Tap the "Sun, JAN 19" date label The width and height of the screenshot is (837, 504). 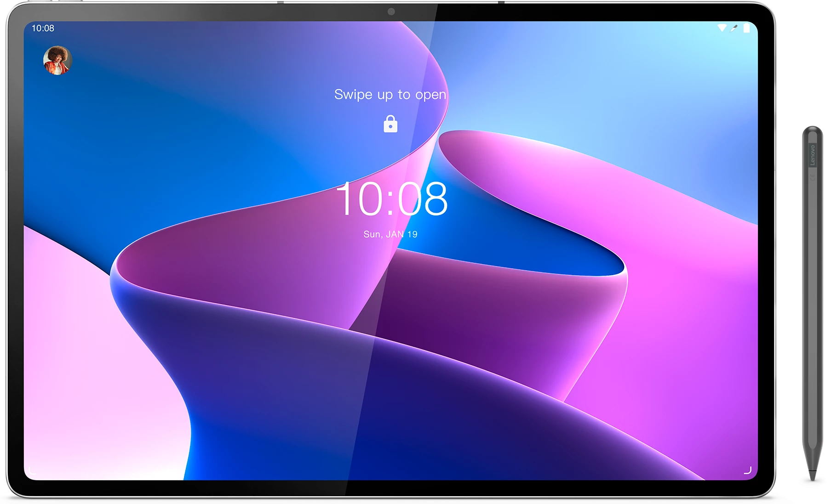coord(390,234)
